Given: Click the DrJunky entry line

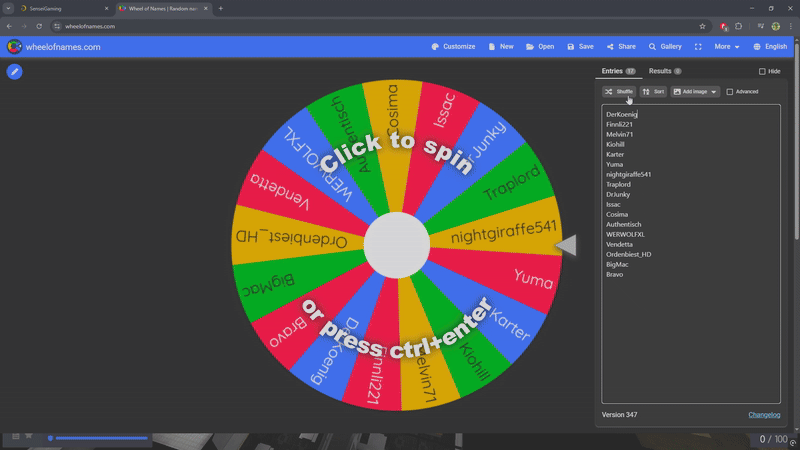Looking at the screenshot, I should coord(618,194).
